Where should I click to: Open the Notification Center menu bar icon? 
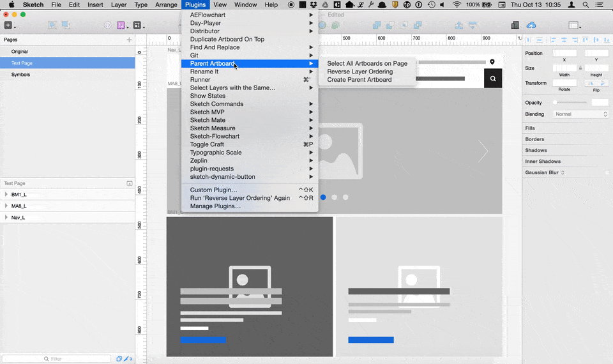click(x=599, y=4)
